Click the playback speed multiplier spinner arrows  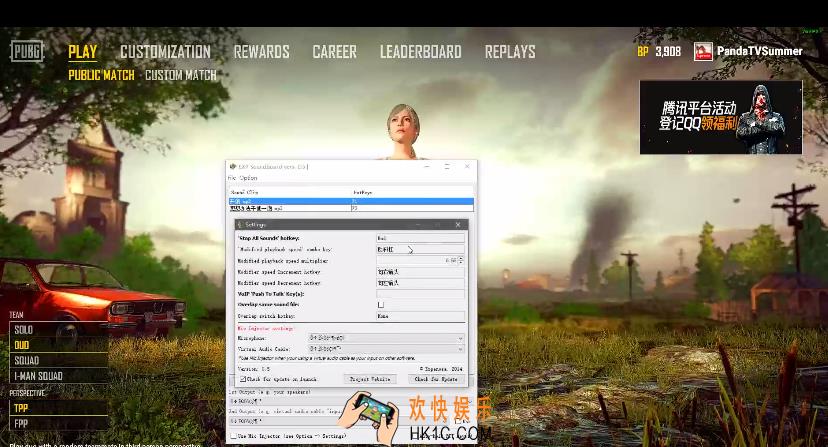(x=461, y=260)
